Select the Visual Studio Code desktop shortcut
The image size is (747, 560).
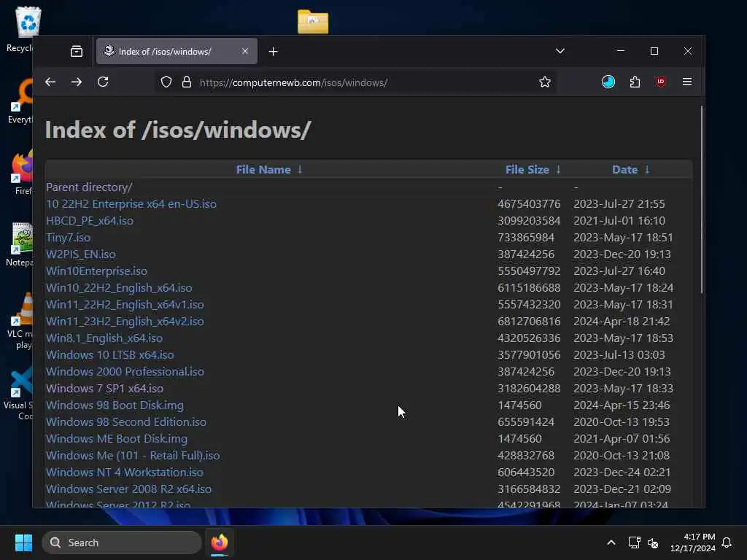[x=19, y=393]
